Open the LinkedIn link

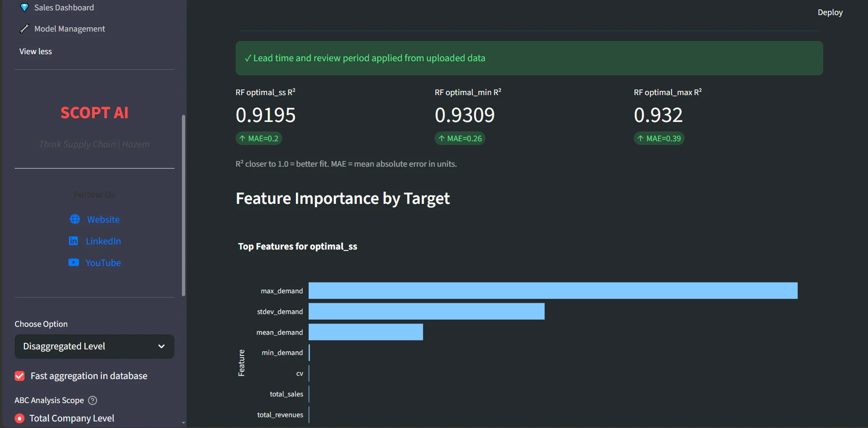pos(103,241)
